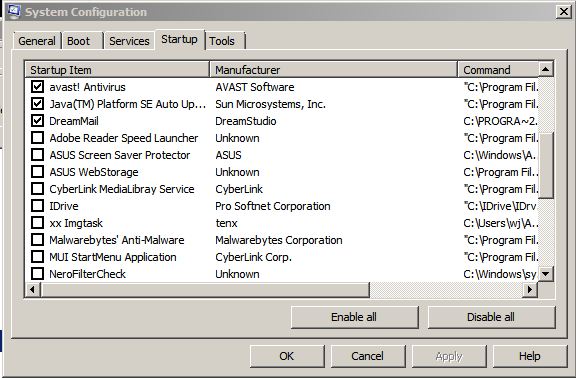Check MUI StartMenu Application checkbox

point(37,256)
